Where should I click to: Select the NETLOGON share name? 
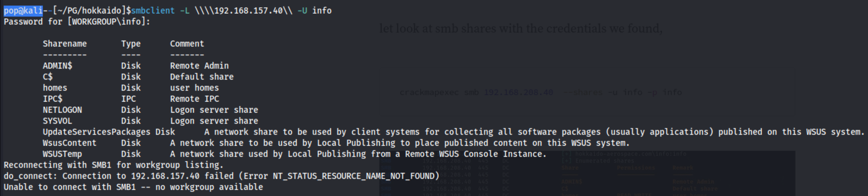pos(62,110)
